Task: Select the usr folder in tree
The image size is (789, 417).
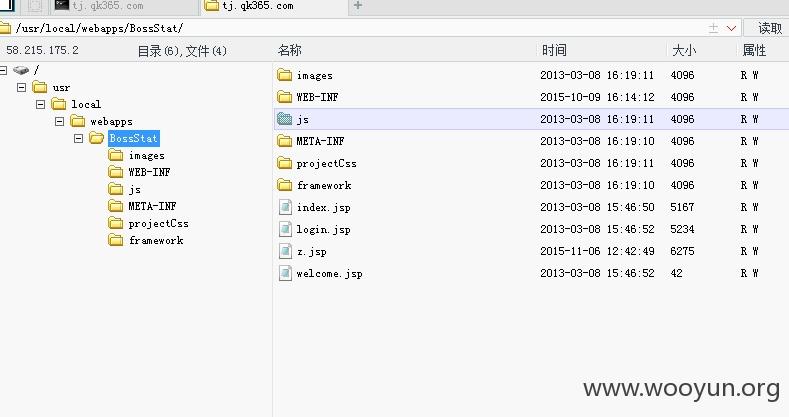Action: [61, 88]
